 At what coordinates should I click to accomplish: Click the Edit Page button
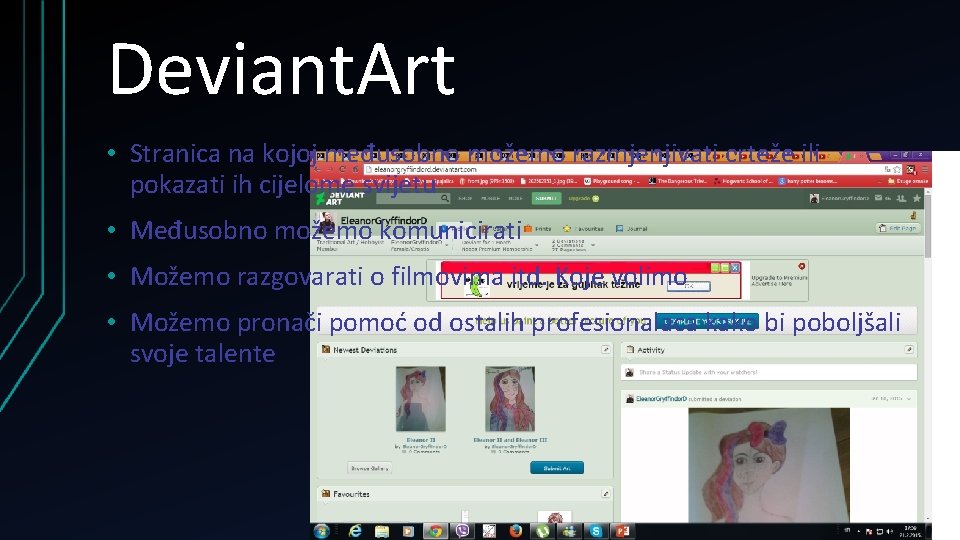pyautogui.click(x=898, y=228)
